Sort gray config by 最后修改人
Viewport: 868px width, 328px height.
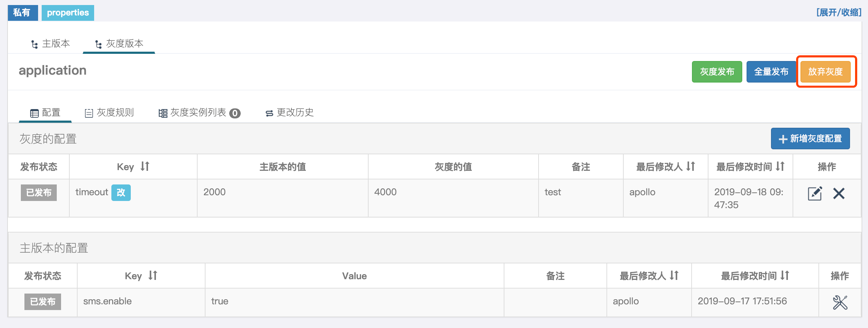point(691,166)
